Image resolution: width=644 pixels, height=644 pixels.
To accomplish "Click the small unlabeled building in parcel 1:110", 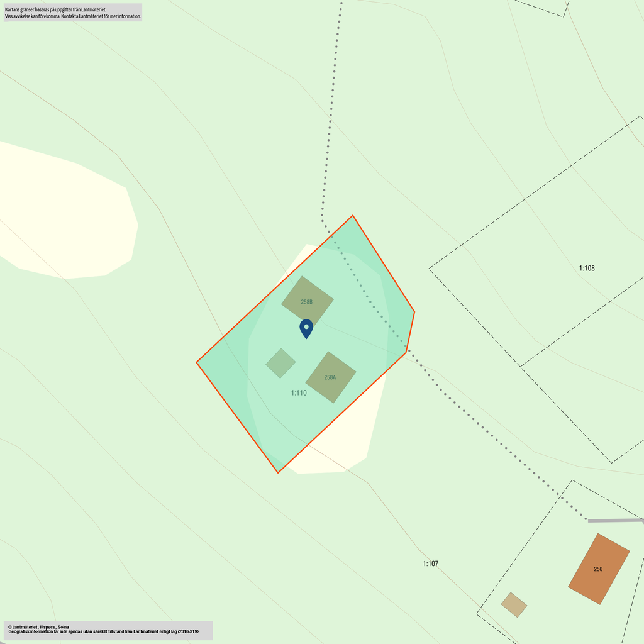I will click(280, 364).
